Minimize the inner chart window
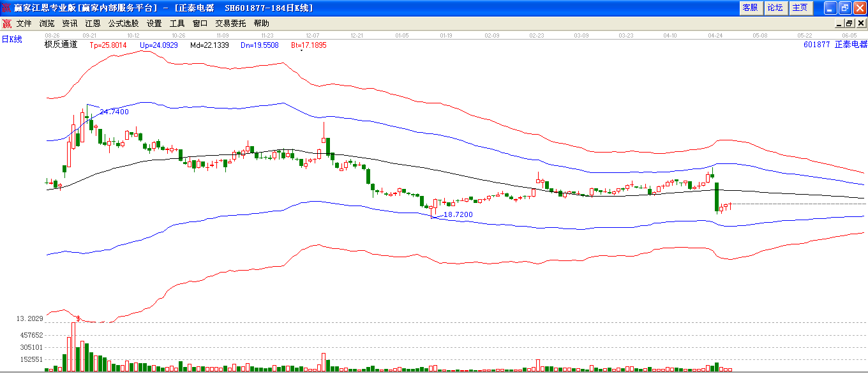Image resolution: width=868 pixels, height=374 pixels. point(839,24)
